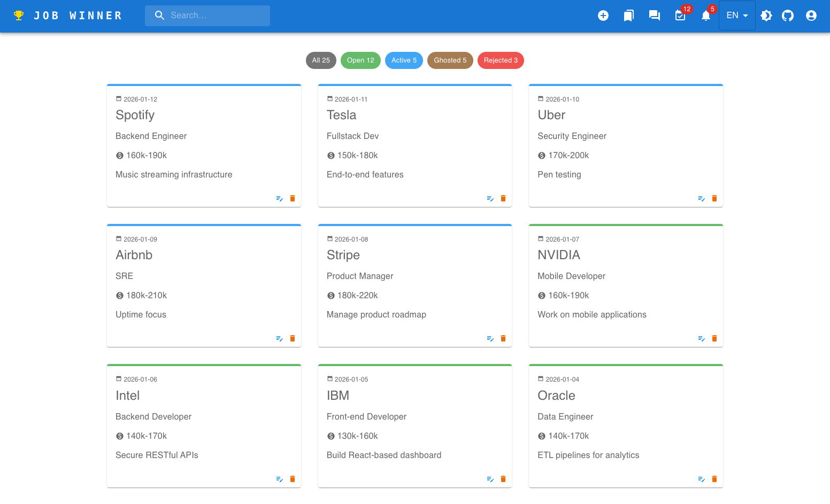
Task: Expand the EN language dropdown
Action: pos(737,15)
